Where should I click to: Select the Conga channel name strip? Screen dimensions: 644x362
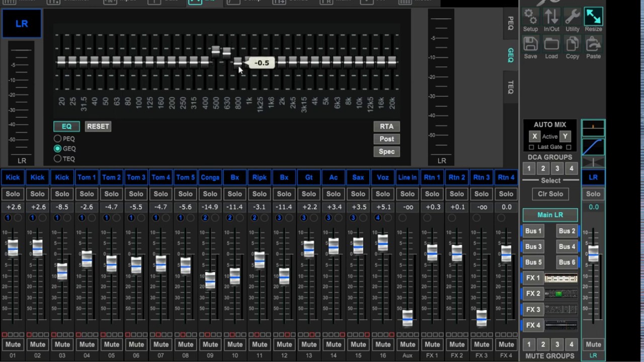point(210,177)
